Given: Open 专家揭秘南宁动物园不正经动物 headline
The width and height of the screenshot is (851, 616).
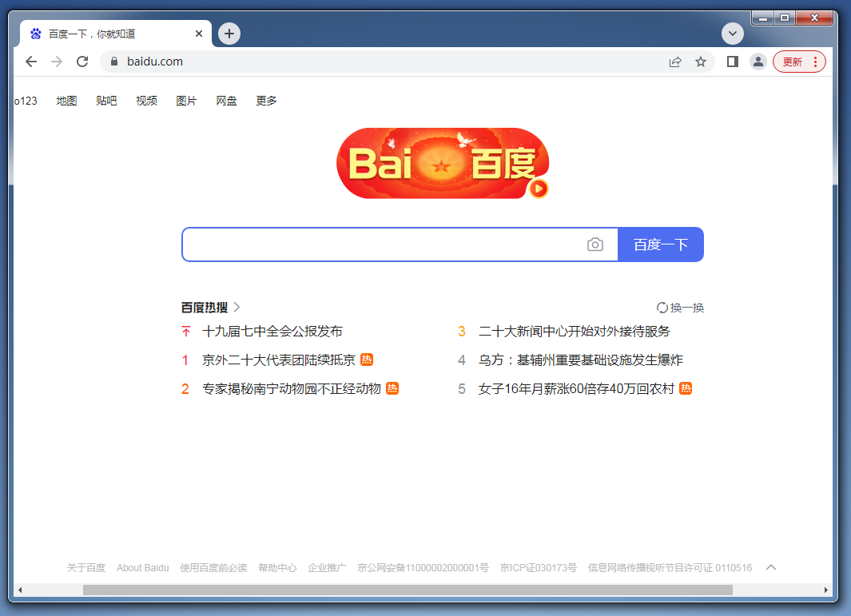Looking at the screenshot, I should click(292, 388).
